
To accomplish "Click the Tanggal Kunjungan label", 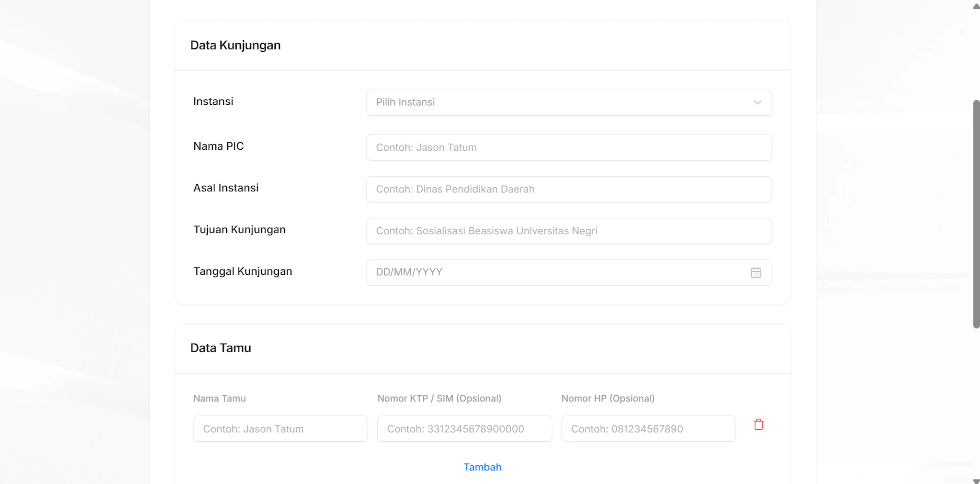I will click(x=243, y=271).
